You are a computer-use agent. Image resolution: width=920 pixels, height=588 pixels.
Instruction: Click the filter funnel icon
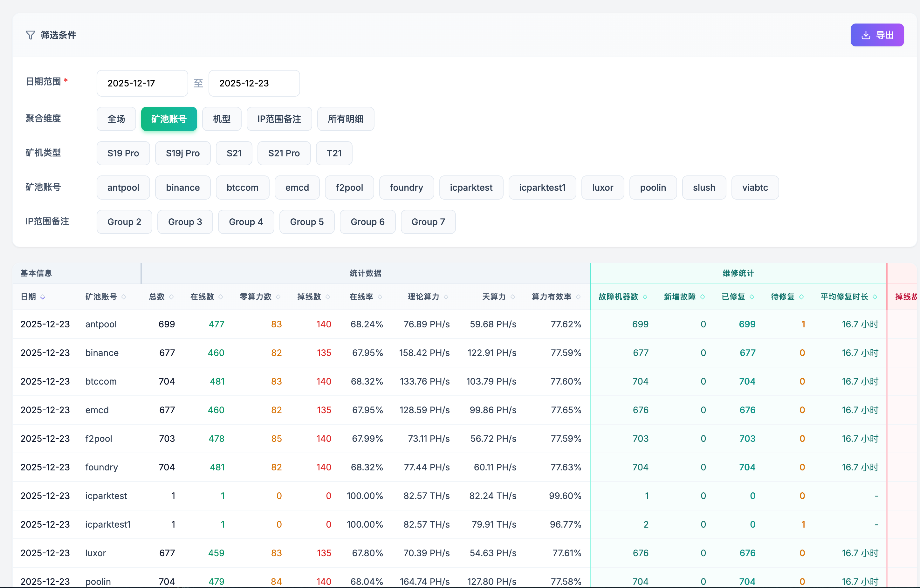point(30,35)
